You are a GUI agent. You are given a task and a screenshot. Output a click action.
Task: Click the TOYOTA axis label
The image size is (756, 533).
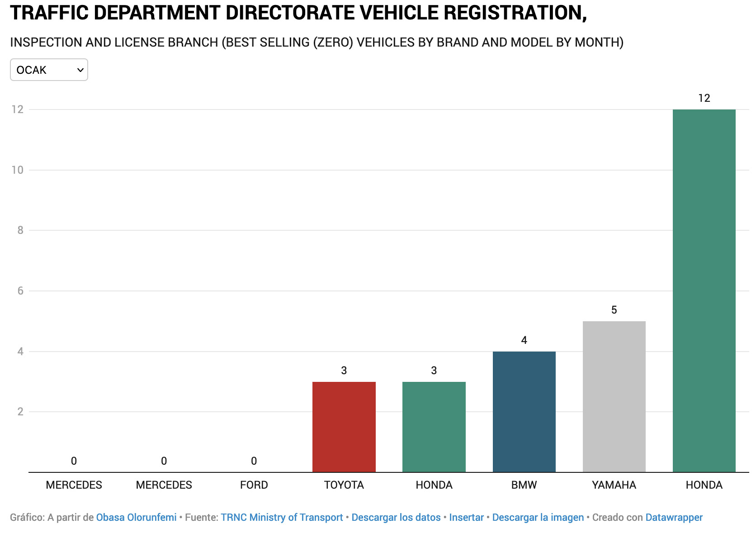point(344,485)
